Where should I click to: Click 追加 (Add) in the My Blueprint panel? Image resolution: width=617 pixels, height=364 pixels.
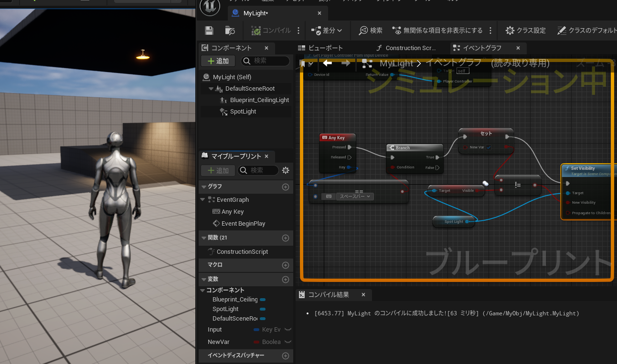click(217, 170)
